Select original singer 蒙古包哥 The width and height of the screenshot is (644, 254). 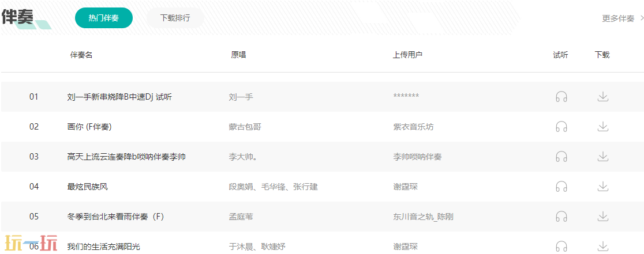click(245, 127)
